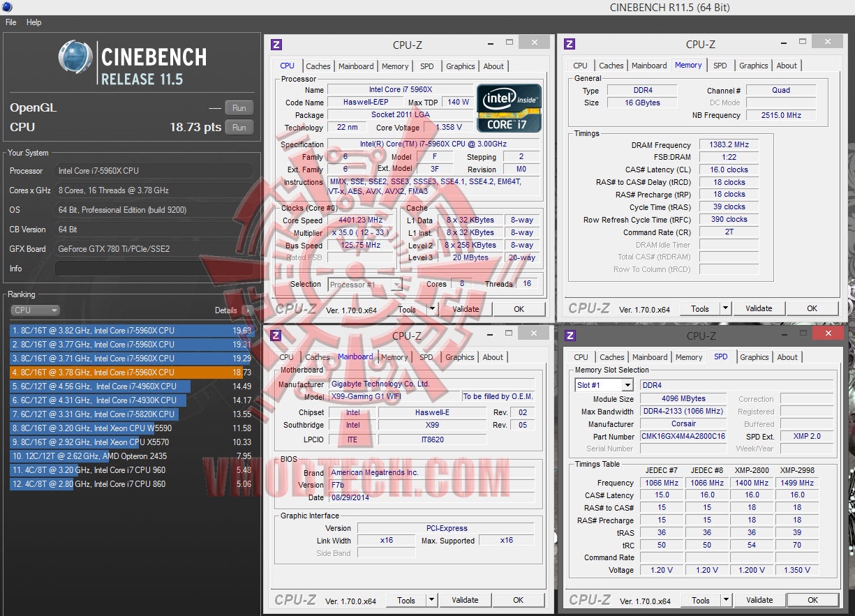Click the Multiplier value x 35.0
The image size is (855, 616).
point(360,233)
